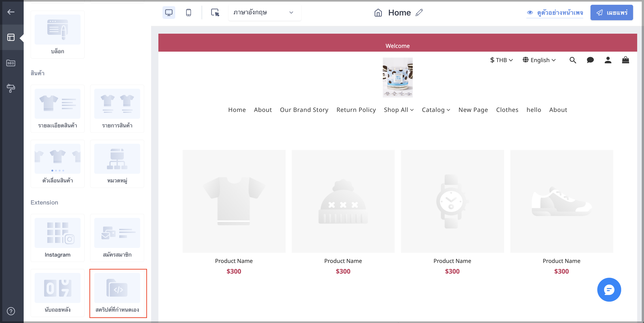Open the store search magnifier icon
Image resolution: width=644 pixels, height=323 pixels.
coord(573,60)
